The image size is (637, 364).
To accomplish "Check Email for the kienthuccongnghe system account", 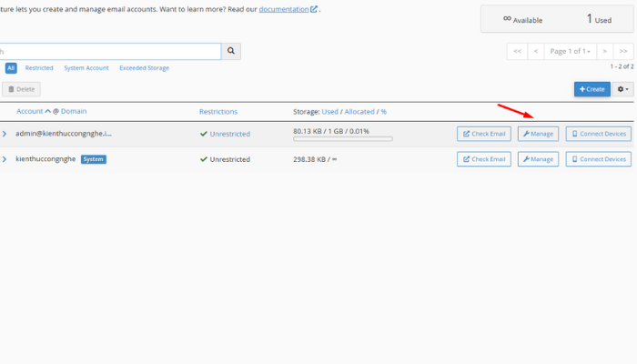I will (x=484, y=159).
